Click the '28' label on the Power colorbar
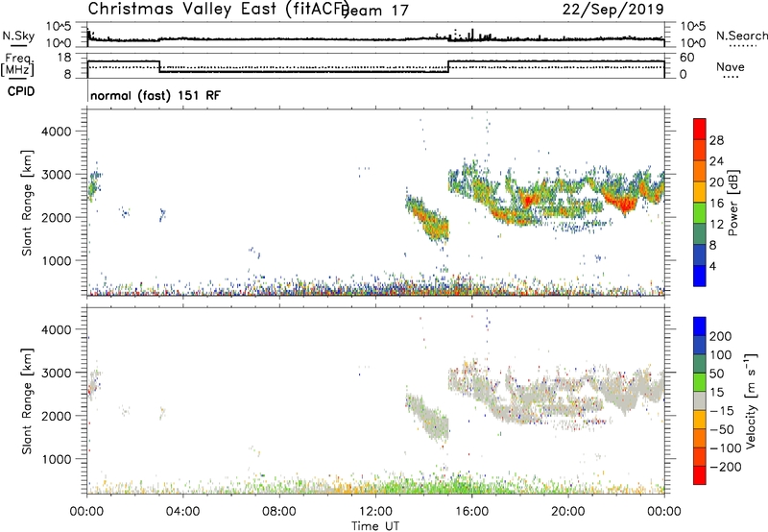 coord(716,140)
